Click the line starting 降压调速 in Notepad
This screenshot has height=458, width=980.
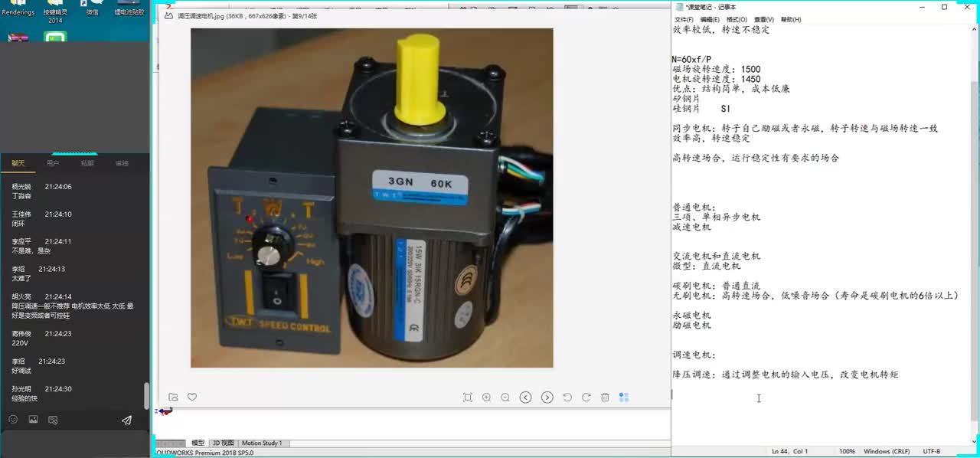785,375
